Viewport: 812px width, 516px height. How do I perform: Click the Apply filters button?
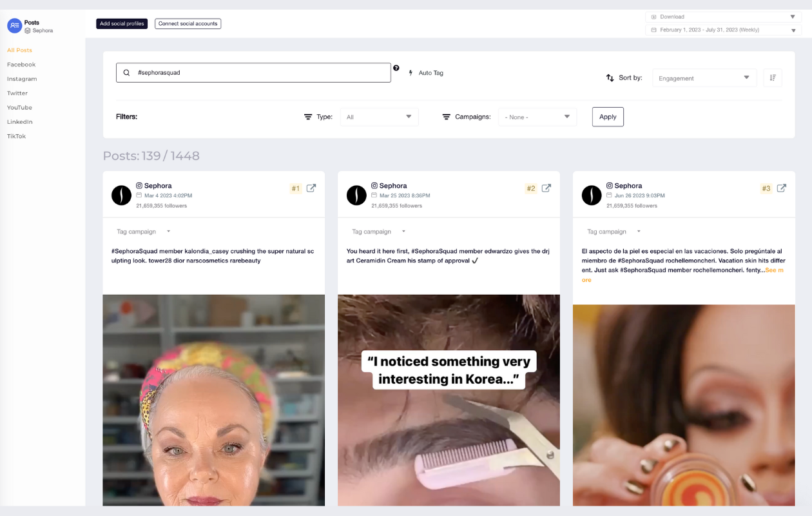(x=608, y=117)
